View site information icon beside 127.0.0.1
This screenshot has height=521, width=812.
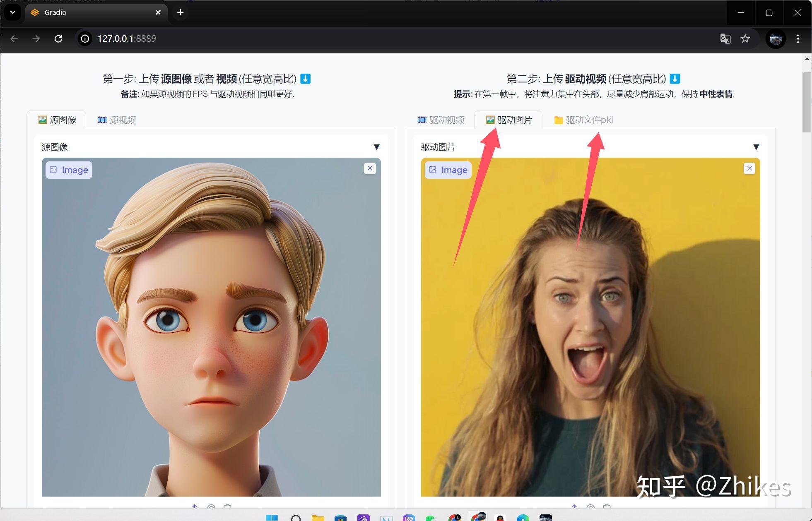85,38
